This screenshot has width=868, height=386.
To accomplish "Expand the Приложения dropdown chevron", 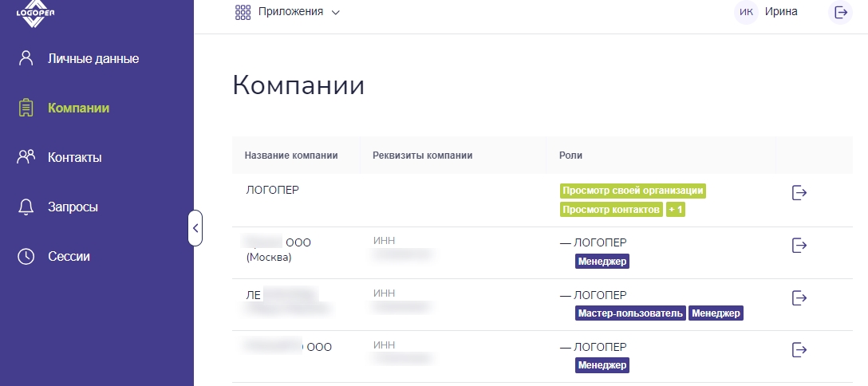I will [335, 12].
